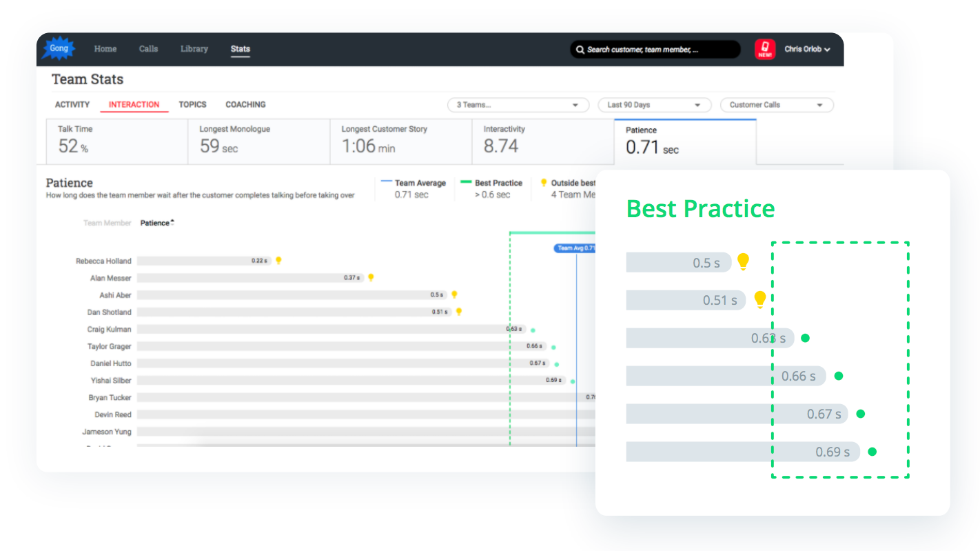980x551 pixels.
Task: Click the search magnifier icon
Action: click(x=580, y=50)
